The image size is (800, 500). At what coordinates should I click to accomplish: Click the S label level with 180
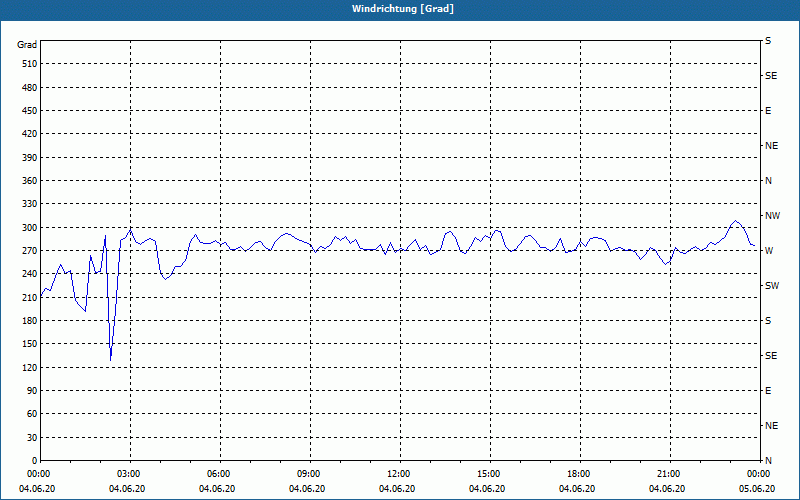coord(768,321)
